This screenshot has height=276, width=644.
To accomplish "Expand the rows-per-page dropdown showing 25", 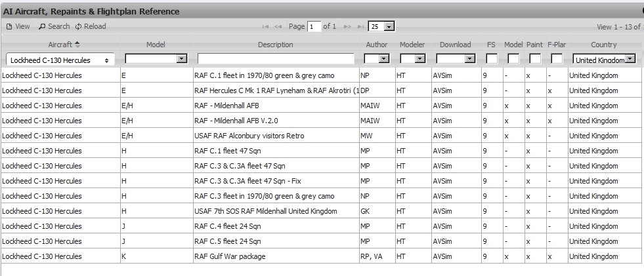I will 389,27.
